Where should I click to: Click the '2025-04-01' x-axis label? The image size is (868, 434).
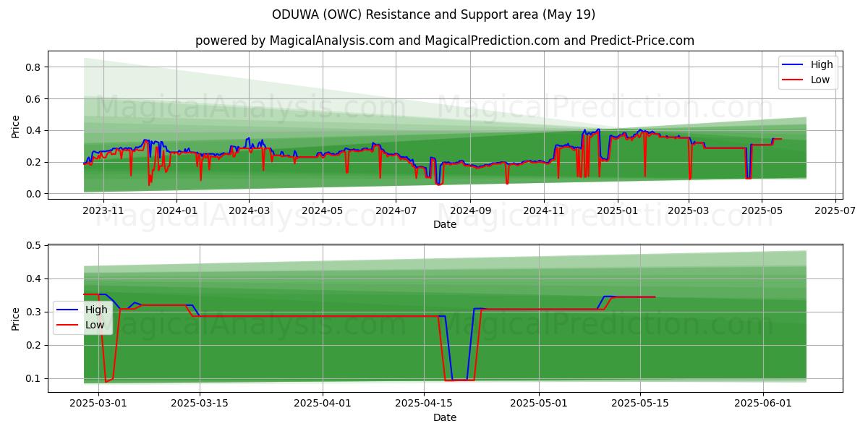[323, 403]
